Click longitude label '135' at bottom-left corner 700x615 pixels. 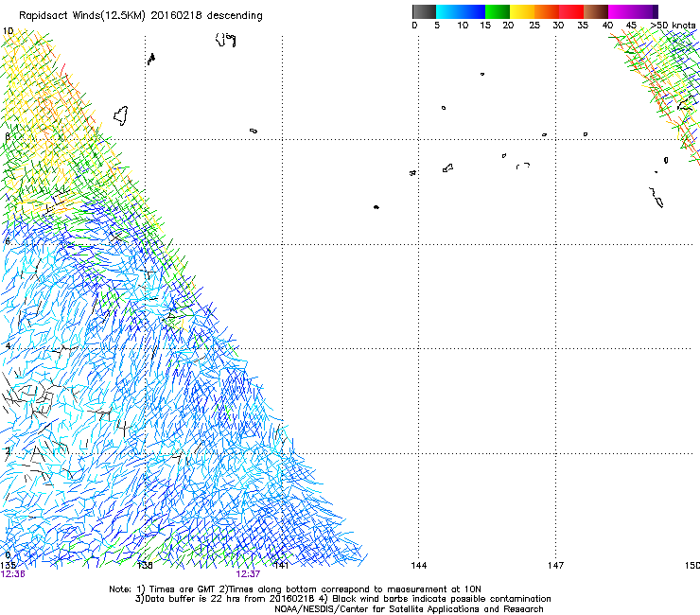point(8,566)
